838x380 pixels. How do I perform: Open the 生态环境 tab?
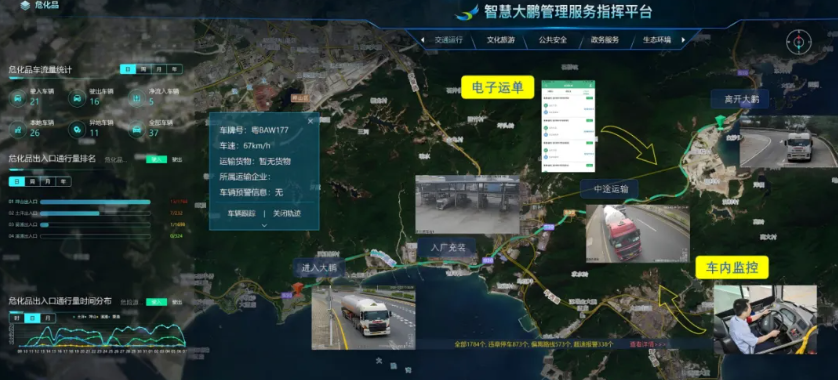[x=657, y=40]
